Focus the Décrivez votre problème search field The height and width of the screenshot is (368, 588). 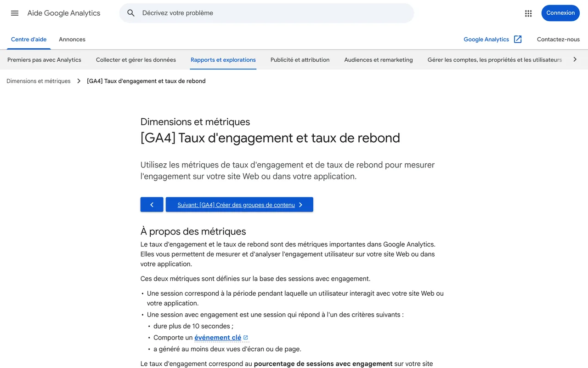[266, 13]
